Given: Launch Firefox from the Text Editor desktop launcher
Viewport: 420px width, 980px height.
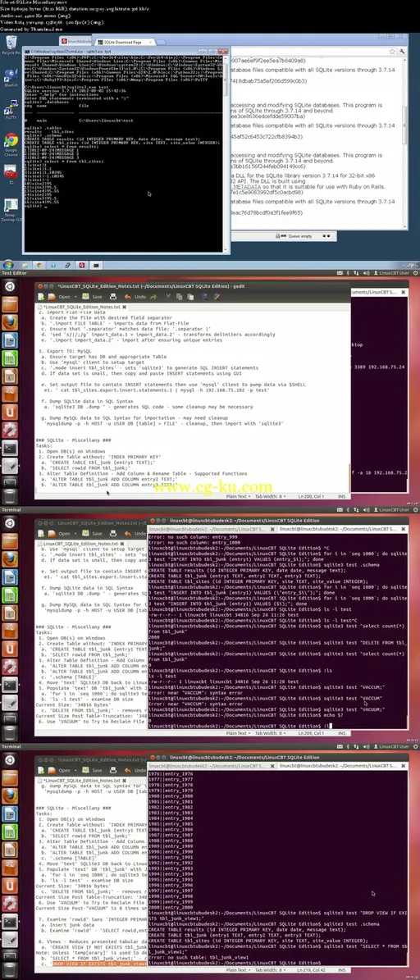Looking at the screenshot, I should tap(9, 323).
